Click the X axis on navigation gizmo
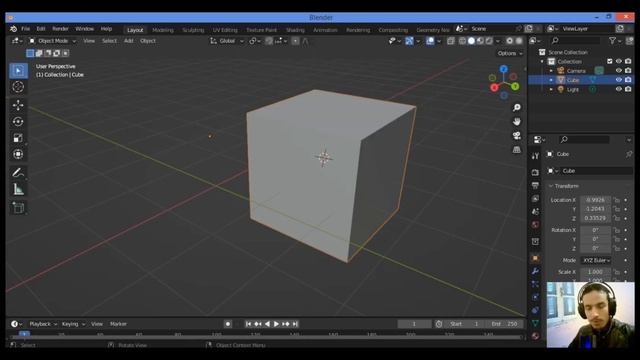The width and height of the screenshot is (640, 360). pyautogui.click(x=494, y=87)
